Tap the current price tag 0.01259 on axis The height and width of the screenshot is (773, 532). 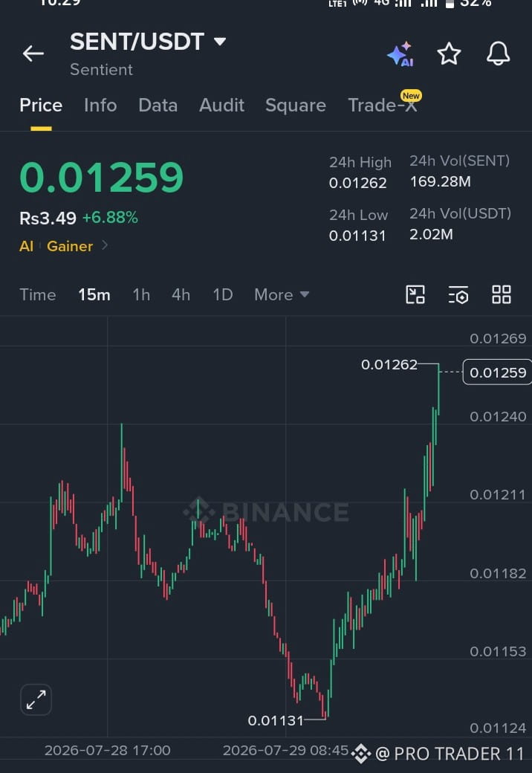tap(498, 372)
